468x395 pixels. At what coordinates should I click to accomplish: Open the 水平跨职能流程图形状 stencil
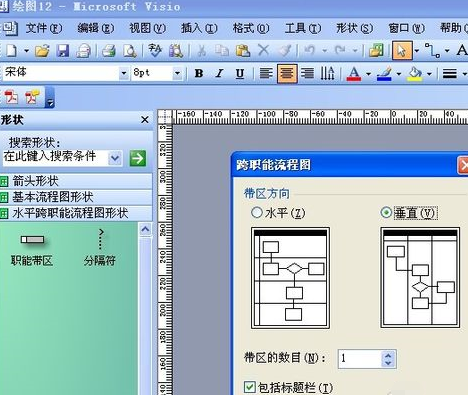[x=76, y=213]
